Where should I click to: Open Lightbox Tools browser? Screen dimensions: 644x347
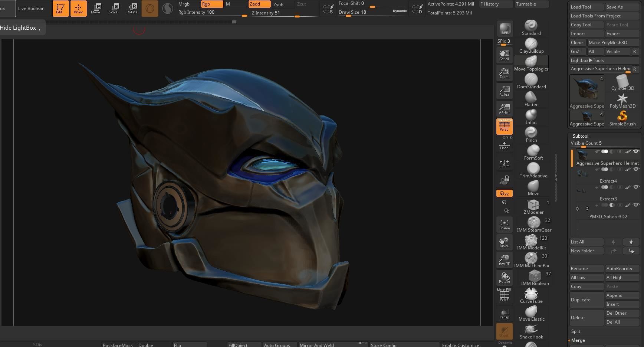click(x=604, y=60)
